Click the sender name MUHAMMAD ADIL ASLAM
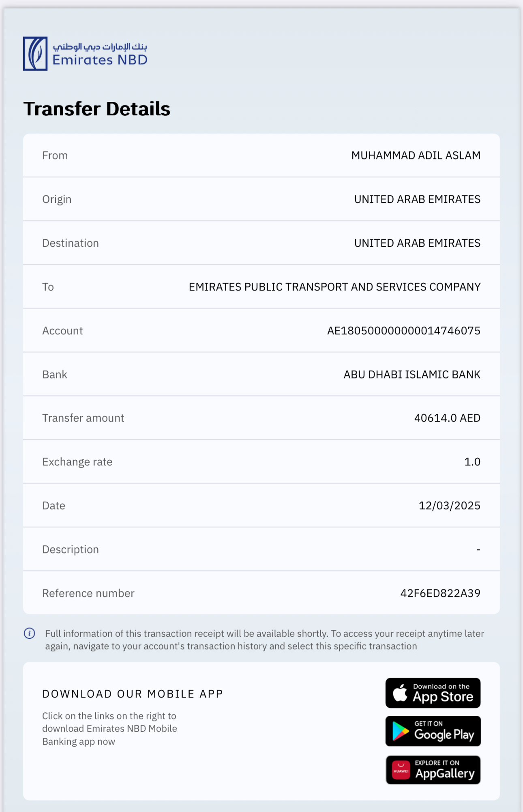This screenshot has height=812, width=523. (416, 155)
